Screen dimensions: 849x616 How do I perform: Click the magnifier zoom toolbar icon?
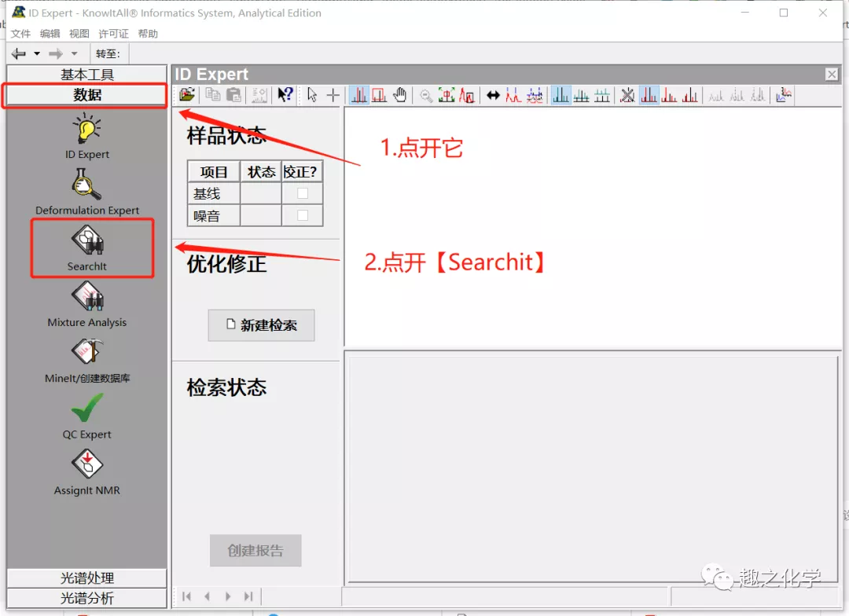pos(426,96)
